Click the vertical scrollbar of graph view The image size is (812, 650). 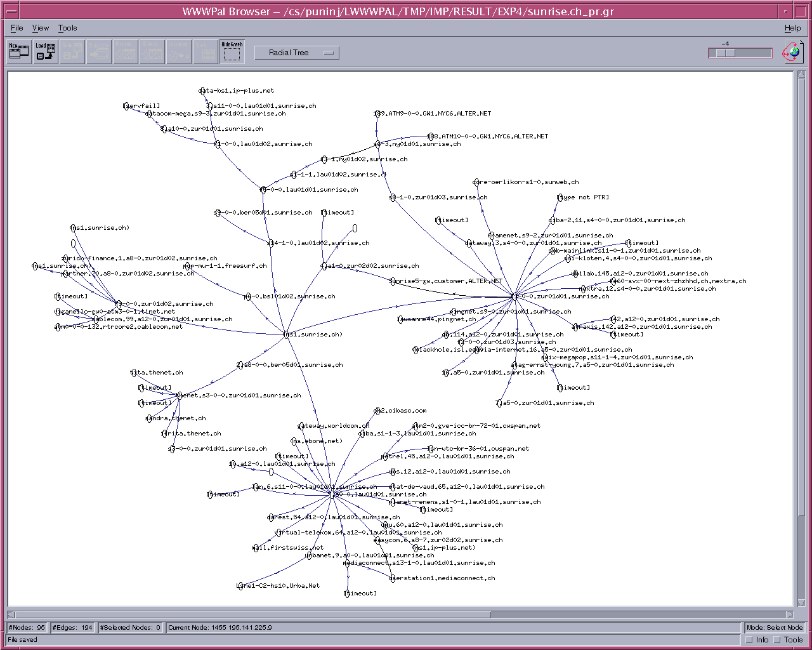801,340
